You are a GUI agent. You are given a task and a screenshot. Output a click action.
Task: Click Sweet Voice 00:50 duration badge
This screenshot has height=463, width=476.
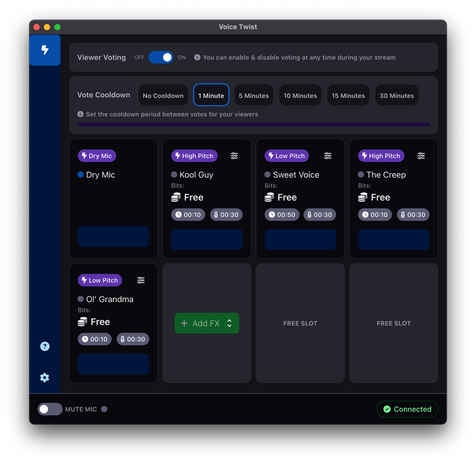[x=282, y=214]
